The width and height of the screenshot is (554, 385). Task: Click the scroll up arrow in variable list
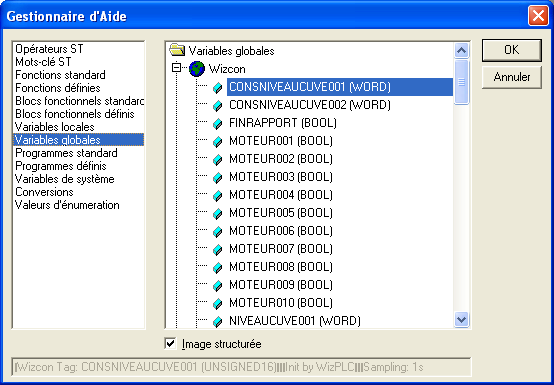click(461, 51)
